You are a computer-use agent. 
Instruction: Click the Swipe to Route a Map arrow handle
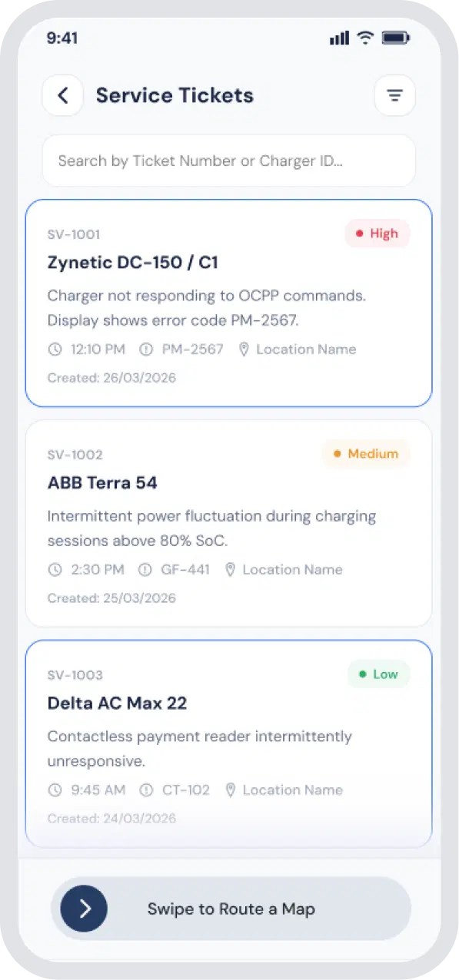(84, 909)
